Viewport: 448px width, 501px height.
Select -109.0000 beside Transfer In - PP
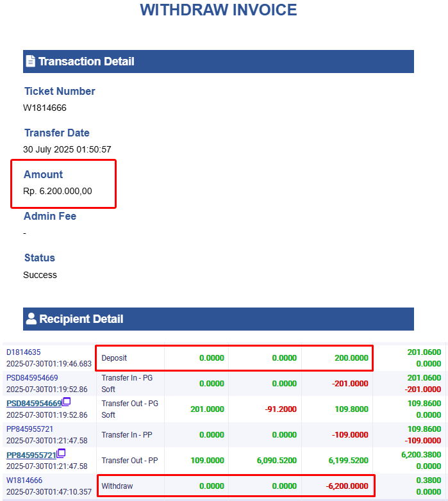(350, 435)
